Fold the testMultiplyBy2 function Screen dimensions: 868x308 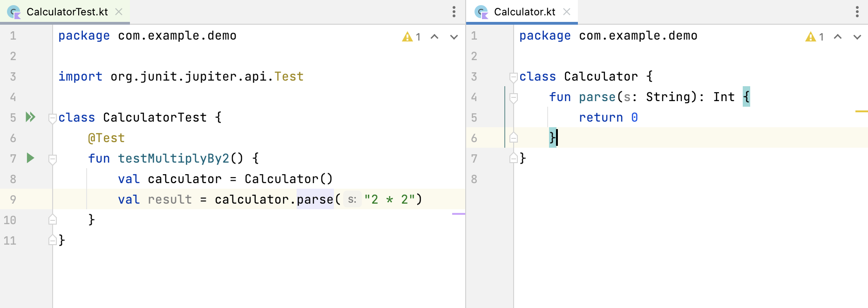[x=53, y=159]
